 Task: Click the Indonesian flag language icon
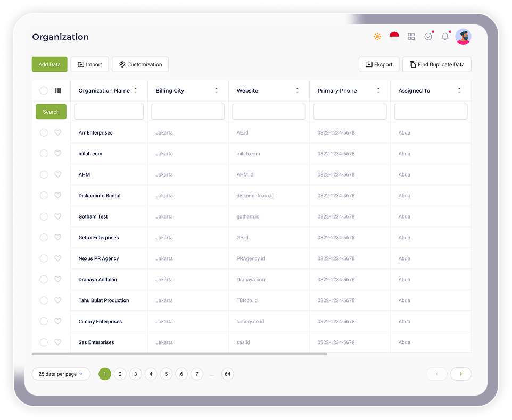coord(394,37)
